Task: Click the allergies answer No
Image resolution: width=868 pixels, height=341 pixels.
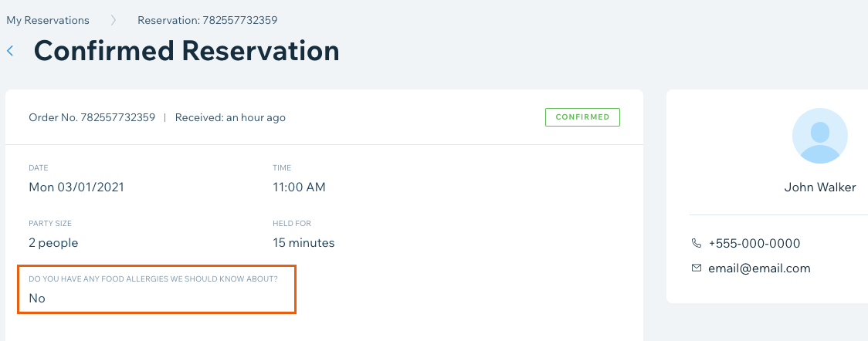Action: [37, 299]
